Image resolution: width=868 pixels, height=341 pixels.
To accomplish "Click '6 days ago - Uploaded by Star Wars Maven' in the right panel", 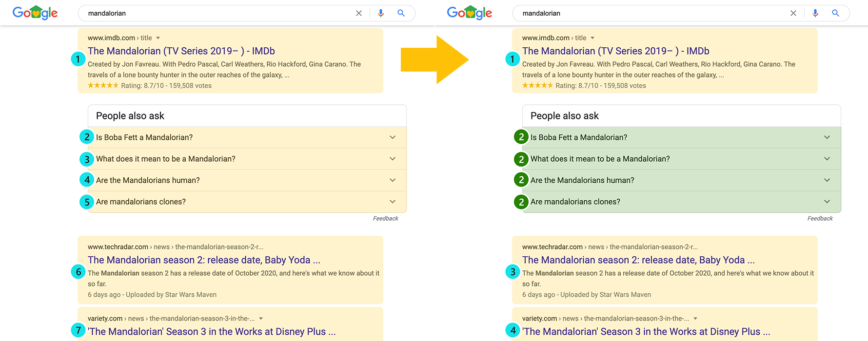I will click(587, 295).
